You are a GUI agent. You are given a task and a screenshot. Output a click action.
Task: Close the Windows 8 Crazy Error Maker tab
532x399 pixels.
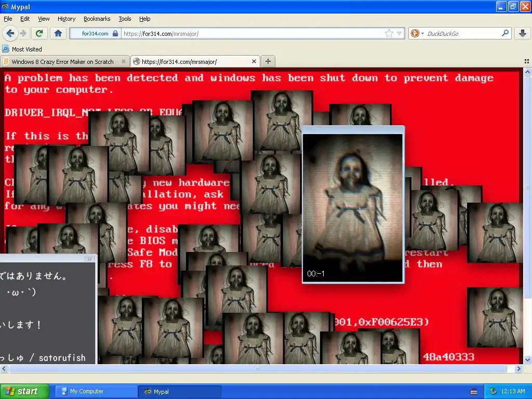click(x=124, y=61)
